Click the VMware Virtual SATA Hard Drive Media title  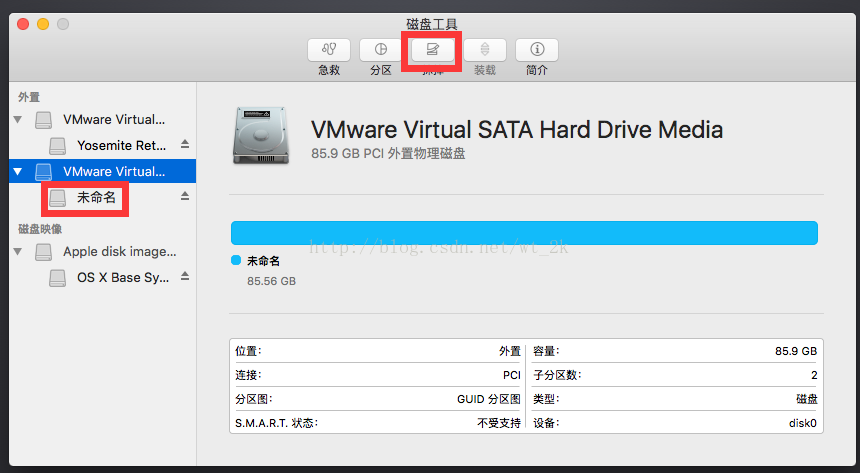(x=517, y=130)
